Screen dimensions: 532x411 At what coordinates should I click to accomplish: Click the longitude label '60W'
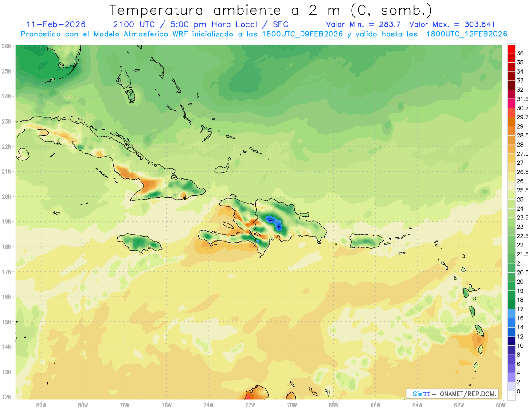point(501,405)
